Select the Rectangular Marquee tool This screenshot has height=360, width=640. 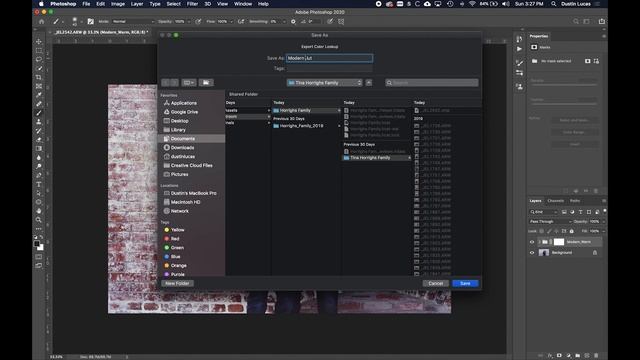click(39, 50)
